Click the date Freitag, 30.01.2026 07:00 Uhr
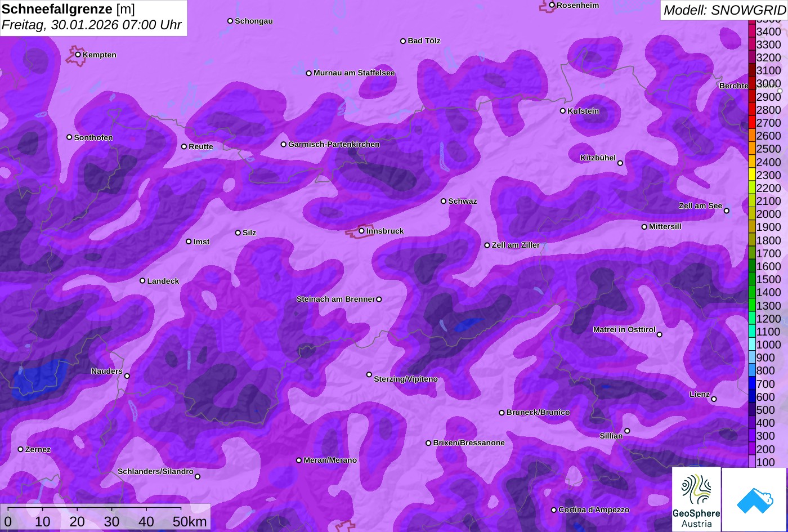This screenshot has height=532, width=788. (x=92, y=25)
